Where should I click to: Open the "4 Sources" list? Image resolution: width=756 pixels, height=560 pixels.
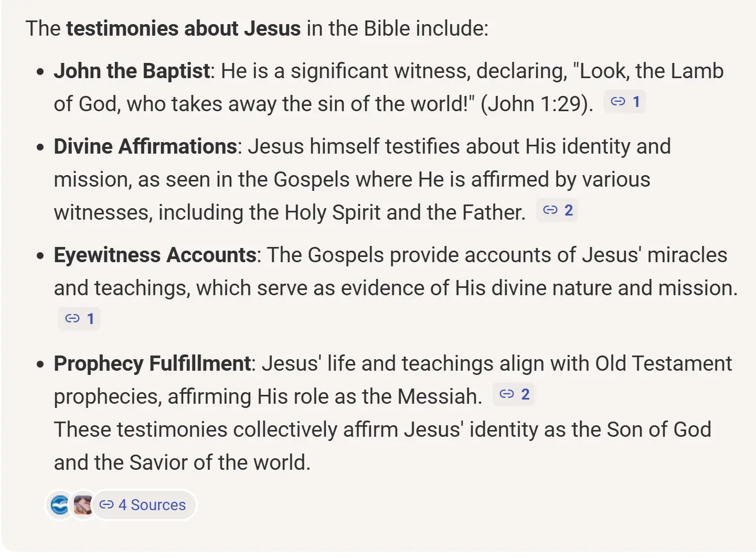143,505
